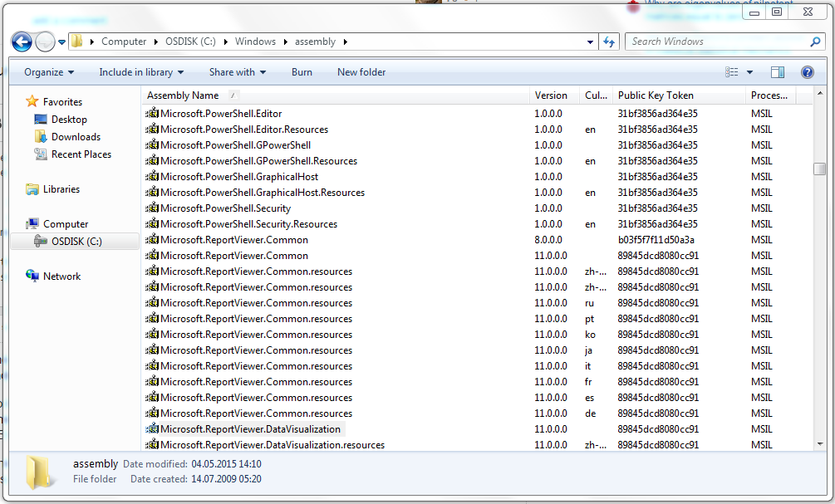The height and width of the screenshot is (504, 835).
Task: Open the Include in library menu
Action: pos(141,72)
